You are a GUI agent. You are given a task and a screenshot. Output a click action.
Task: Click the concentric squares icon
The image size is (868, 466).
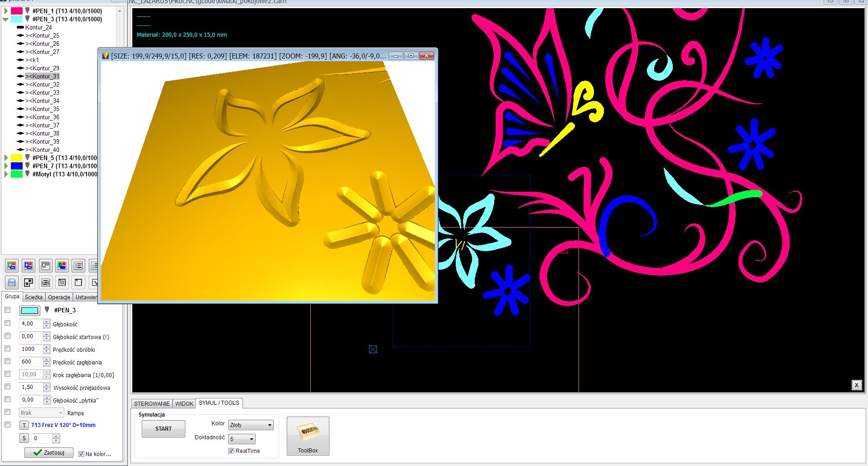click(x=62, y=282)
